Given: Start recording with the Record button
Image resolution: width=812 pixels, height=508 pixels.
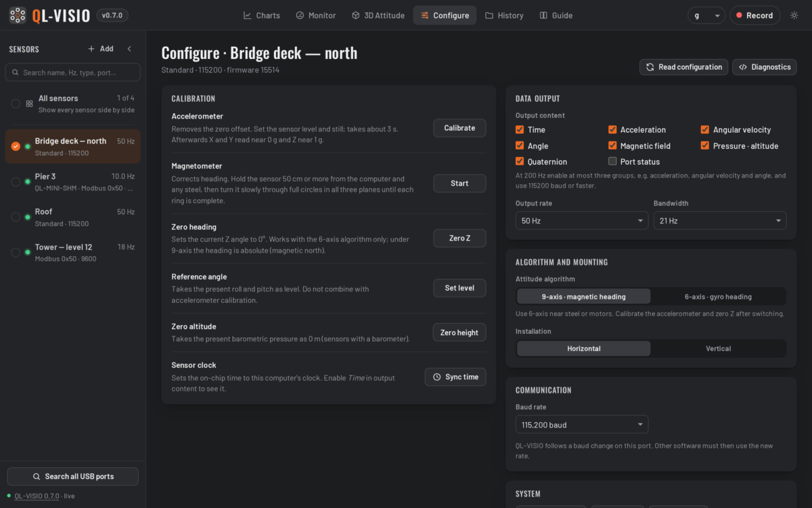Looking at the screenshot, I should tap(754, 16).
